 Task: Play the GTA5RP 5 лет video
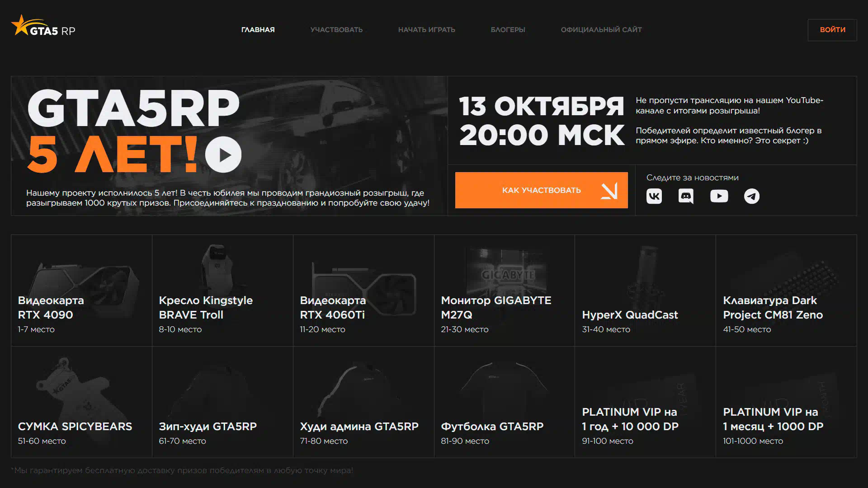point(223,155)
